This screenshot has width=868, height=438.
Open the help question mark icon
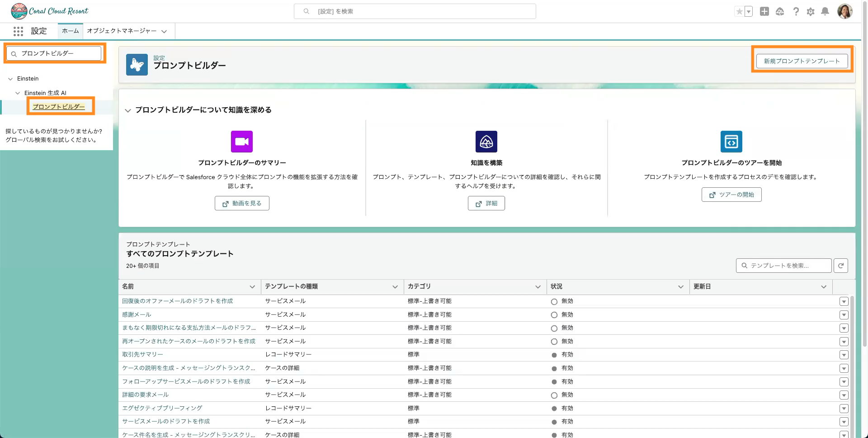click(796, 12)
